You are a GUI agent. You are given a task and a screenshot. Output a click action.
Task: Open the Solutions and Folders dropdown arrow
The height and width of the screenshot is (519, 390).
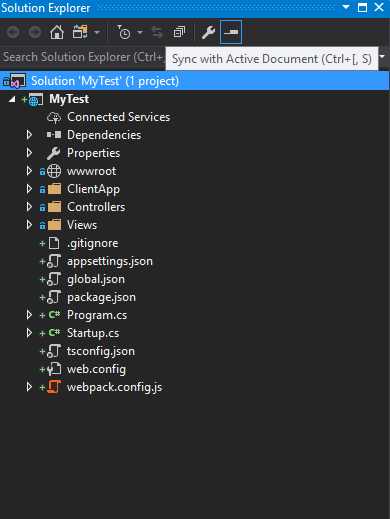tap(97, 32)
